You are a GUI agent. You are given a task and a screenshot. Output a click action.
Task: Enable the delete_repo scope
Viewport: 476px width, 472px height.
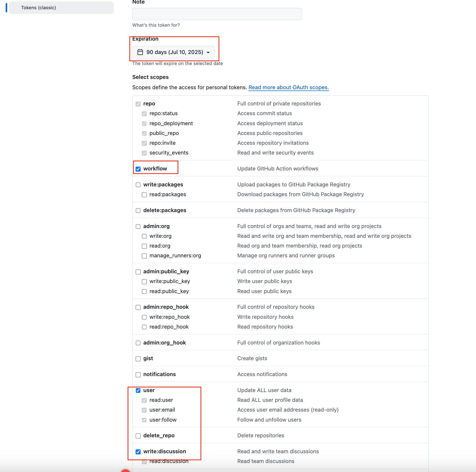138,436
